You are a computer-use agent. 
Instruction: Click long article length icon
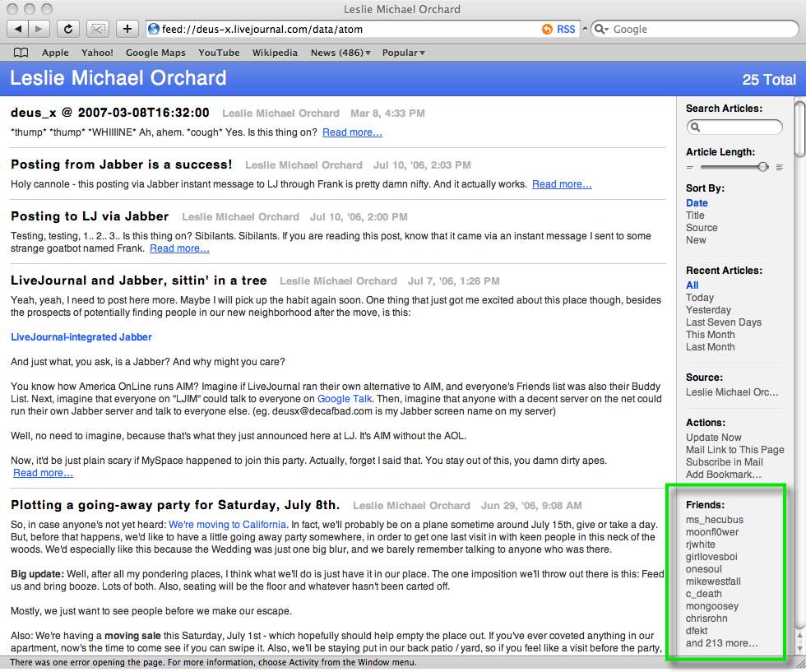pos(780,167)
